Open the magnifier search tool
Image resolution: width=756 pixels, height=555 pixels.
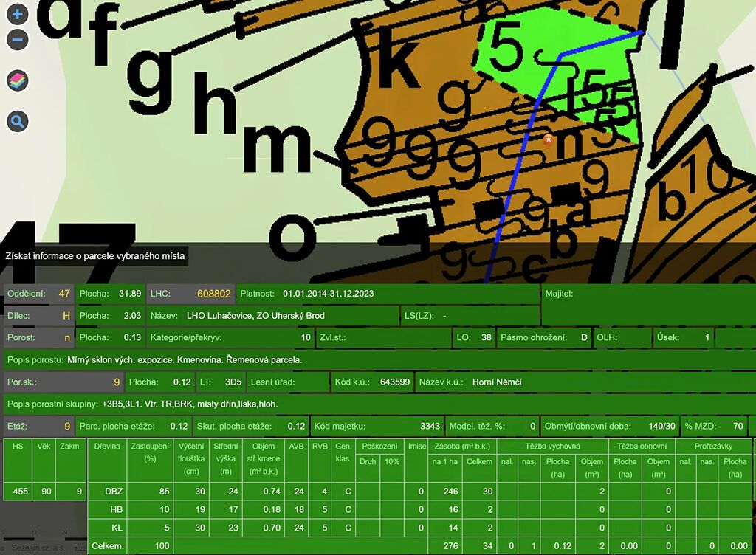tap(18, 122)
